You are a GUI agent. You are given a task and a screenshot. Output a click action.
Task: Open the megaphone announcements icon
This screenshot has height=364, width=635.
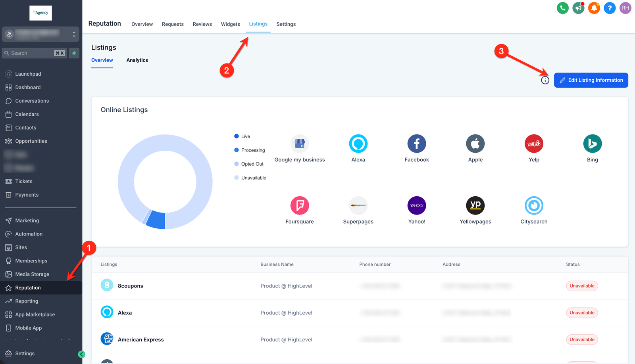click(578, 8)
